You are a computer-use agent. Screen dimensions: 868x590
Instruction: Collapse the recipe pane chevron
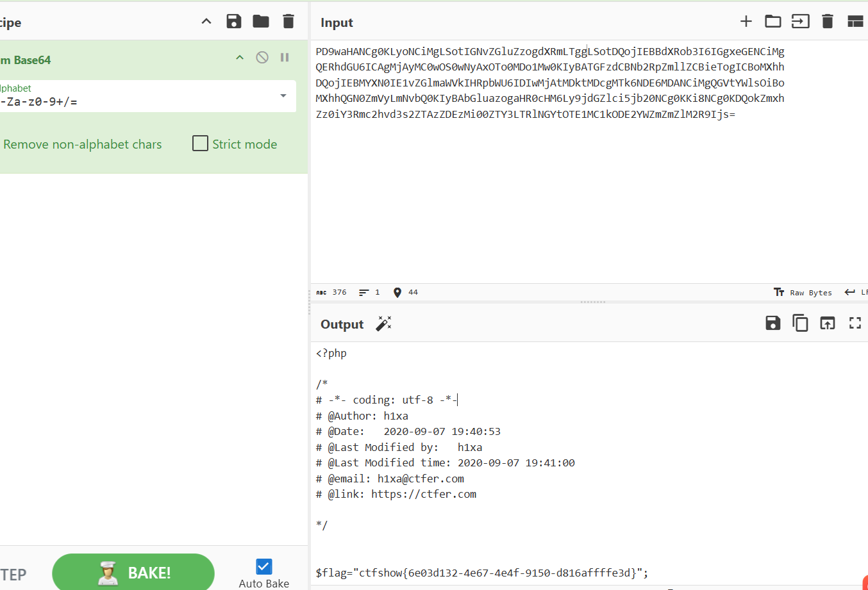tap(206, 22)
